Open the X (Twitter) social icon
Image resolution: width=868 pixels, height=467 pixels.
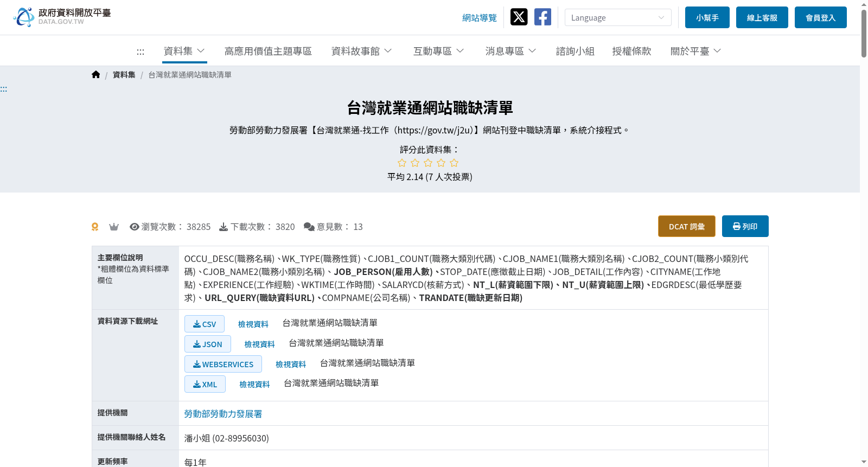click(519, 17)
